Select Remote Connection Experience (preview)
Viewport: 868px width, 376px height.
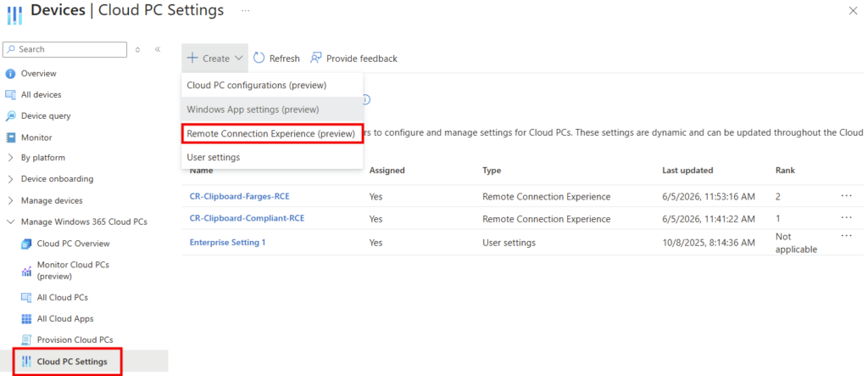272,133
